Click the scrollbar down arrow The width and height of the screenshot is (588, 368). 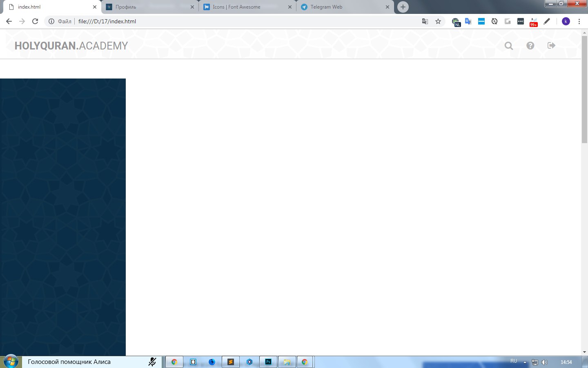[x=584, y=352]
